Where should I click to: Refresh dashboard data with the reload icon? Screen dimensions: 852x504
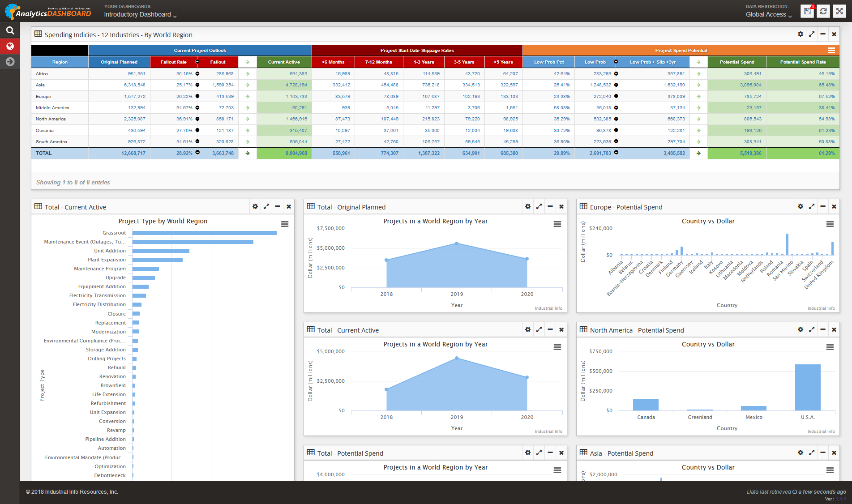823,11
